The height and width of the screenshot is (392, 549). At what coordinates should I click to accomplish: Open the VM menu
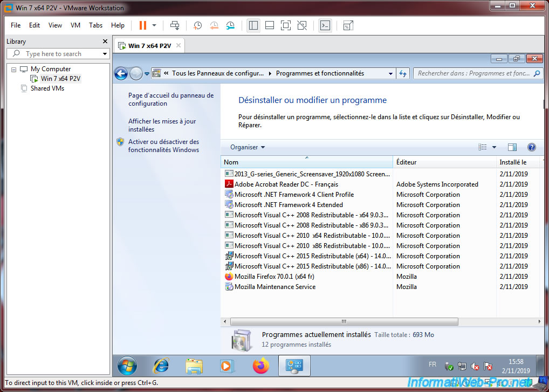tap(76, 25)
